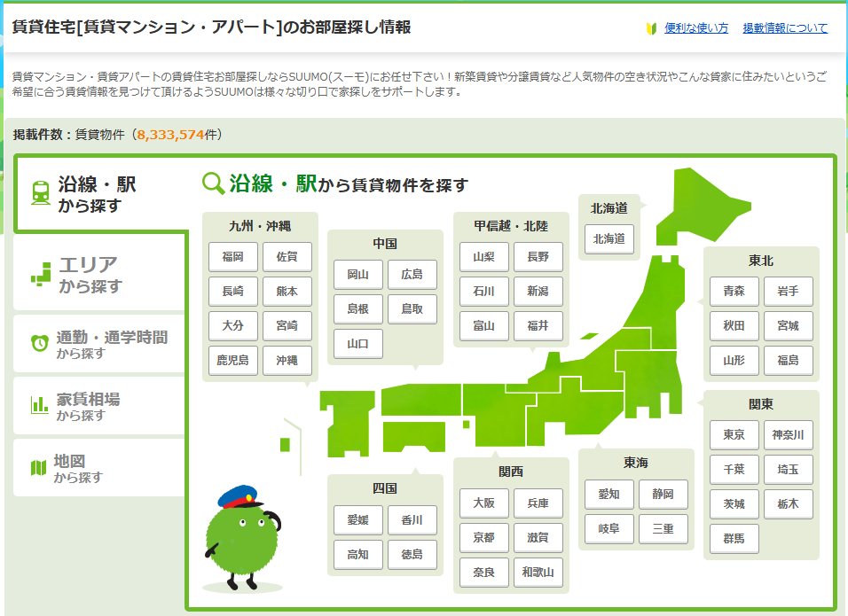Click the 東海 region label
The image size is (848, 616).
tap(636, 463)
